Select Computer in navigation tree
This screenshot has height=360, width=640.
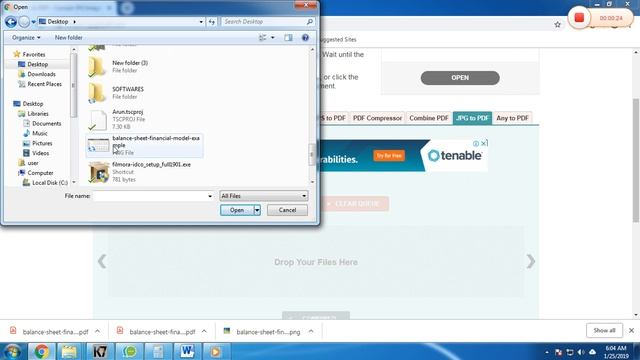pyautogui.click(x=40, y=173)
